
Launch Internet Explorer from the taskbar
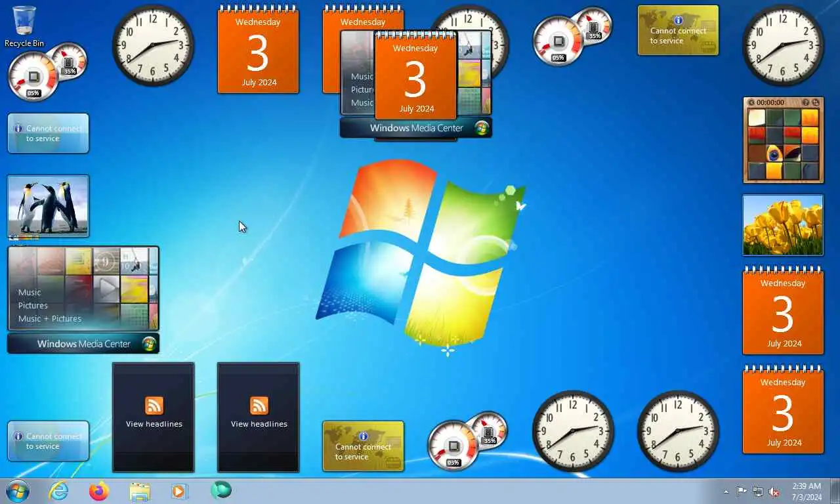click(58, 491)
